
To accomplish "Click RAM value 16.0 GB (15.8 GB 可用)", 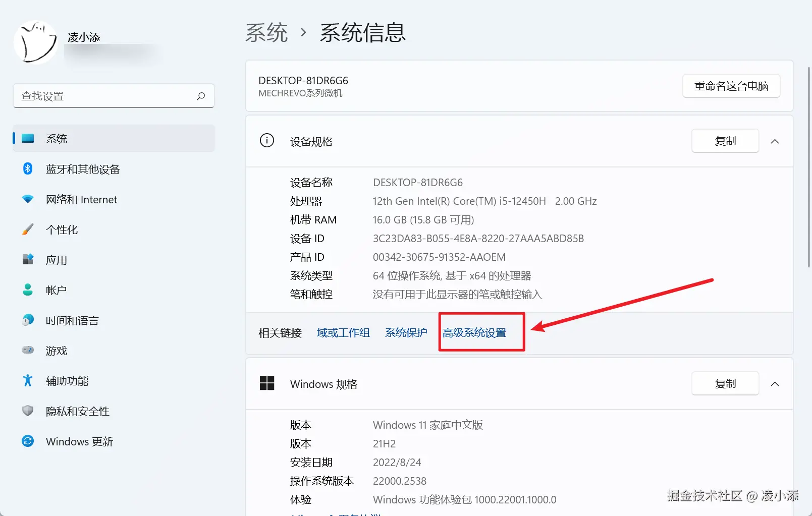I will point(423,220).
